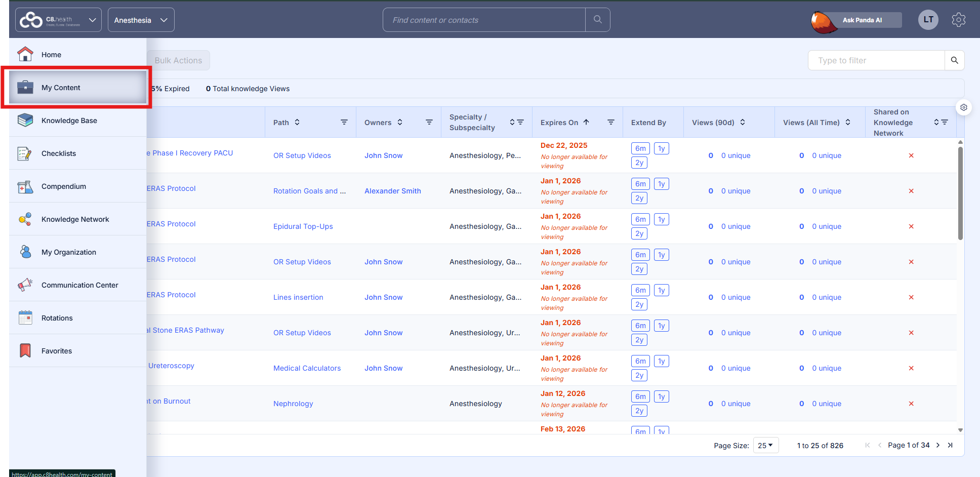Screen dimensions: 980x477
Task: Click the table vertical scrollbar
Action: pyautogui.click(x=960, y=192)
